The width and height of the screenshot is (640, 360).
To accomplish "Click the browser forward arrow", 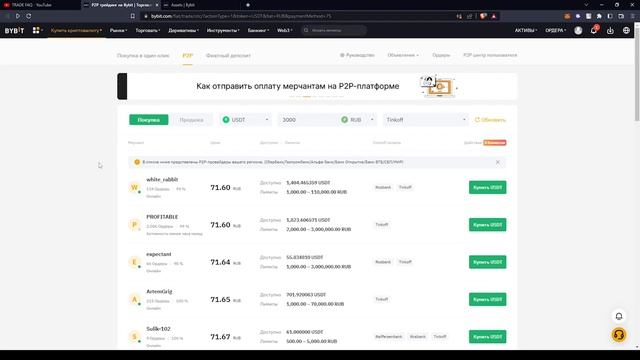I will pos(18,16).
